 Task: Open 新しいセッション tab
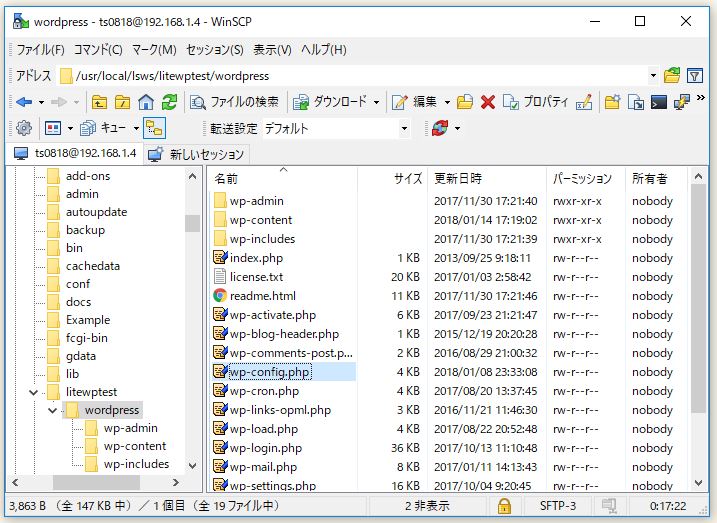197,155
